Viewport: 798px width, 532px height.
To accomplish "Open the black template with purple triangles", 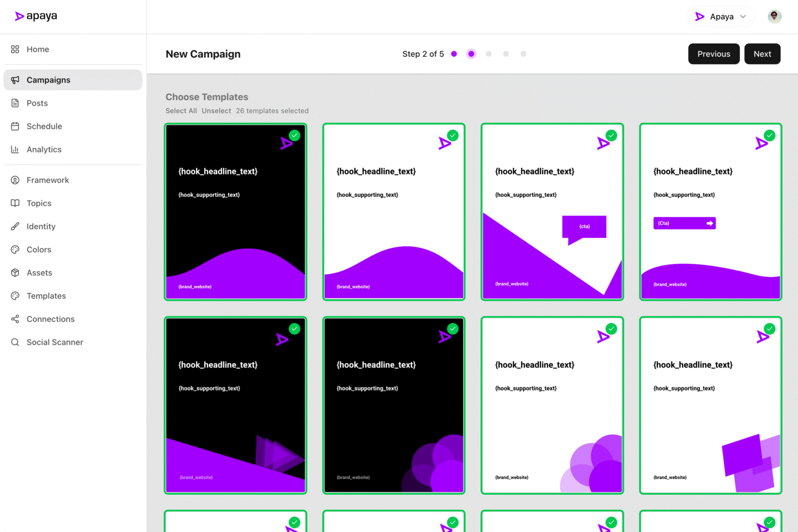I will [236, 405].
